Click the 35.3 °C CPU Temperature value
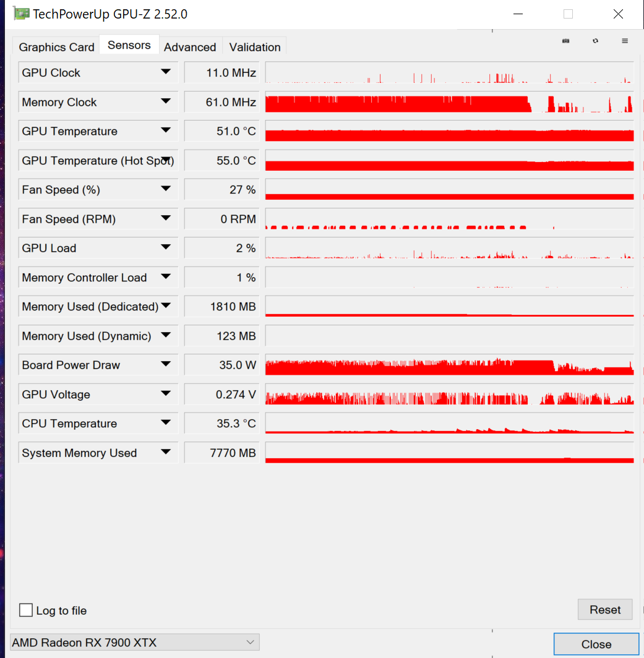Screen dimensions: 644x658 pyautogui.click(x=221, y=423)
